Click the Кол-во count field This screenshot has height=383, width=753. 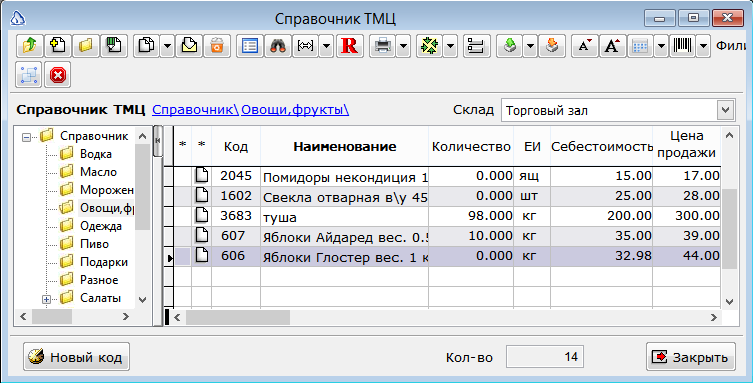click(545, 357)
